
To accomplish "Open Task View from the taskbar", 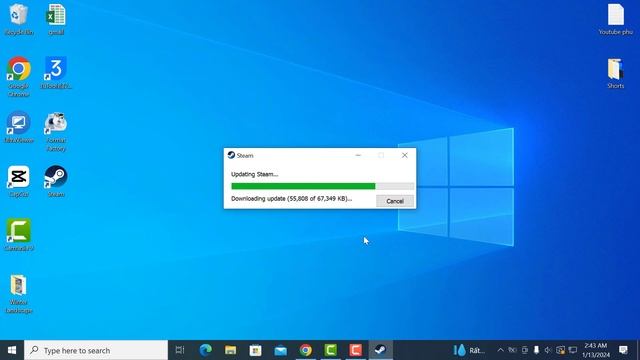I will (x=180, y=350).
